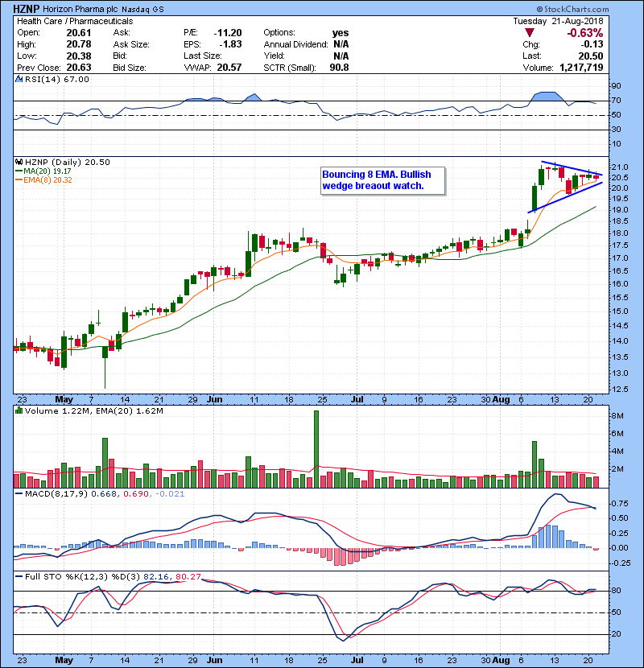The height and width of the screenshot is (668, 644).
Task: Click the Options value yes
Action: (x=341, y=33)
